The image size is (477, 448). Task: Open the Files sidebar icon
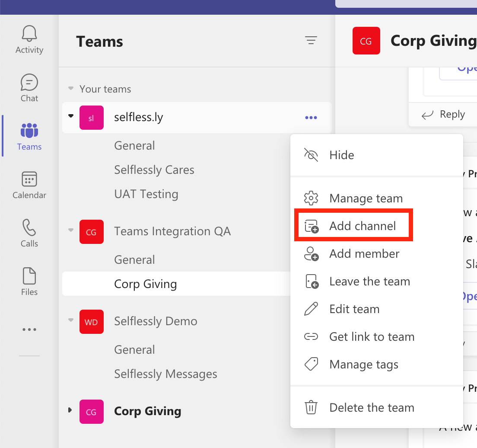click(x=29, y=275)
